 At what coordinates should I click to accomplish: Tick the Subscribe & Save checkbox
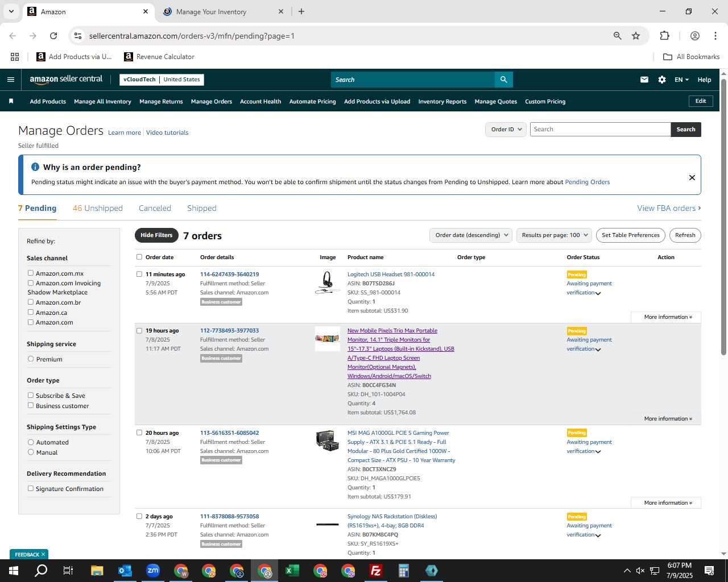point(31,396)
